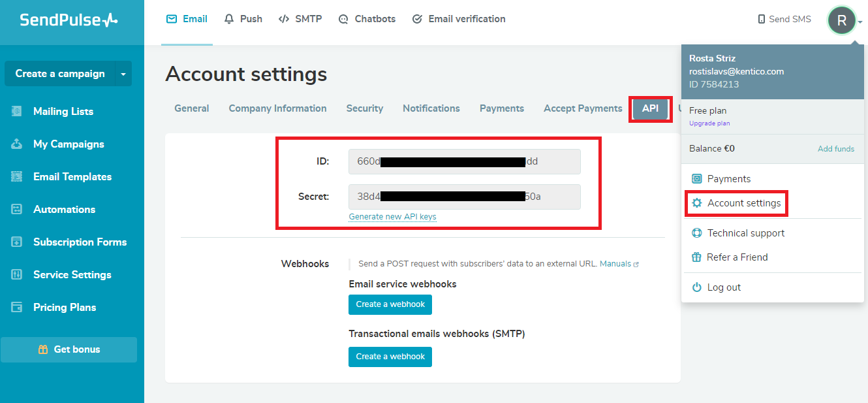The height and width of the screenshot is (403, 868).
Task: Click the Upgrade plan link
Action: [709, 123]
